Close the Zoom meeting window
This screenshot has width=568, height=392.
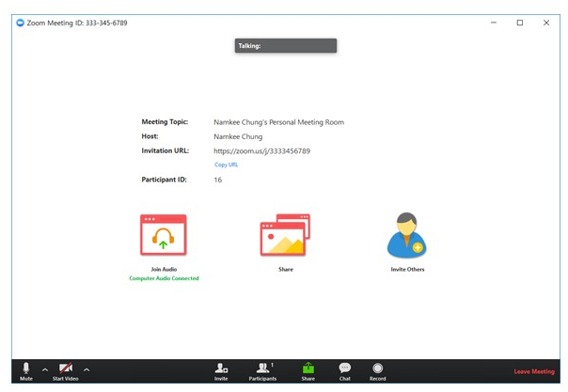(546, 23)
